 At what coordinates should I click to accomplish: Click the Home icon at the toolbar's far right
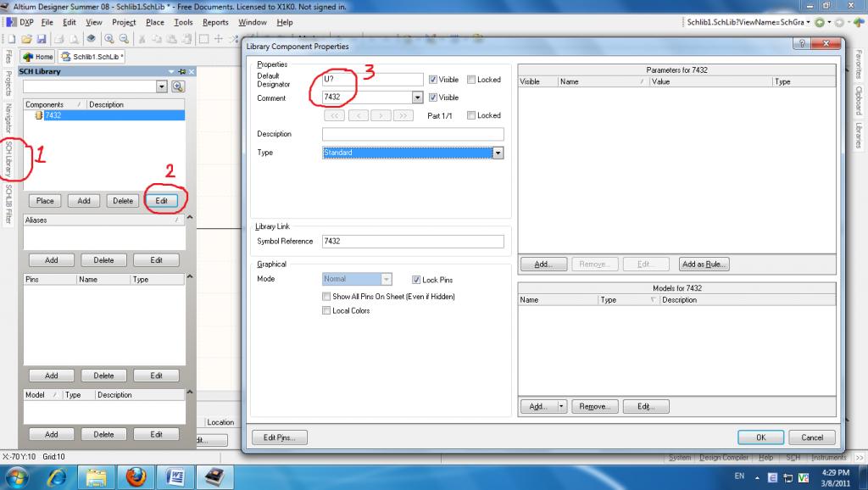point(859,22)
